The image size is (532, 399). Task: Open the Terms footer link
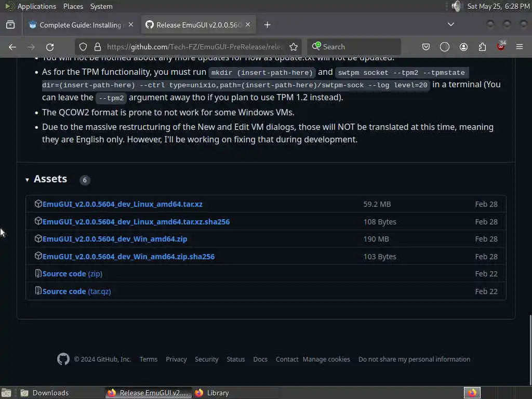[x=148, y=360]
